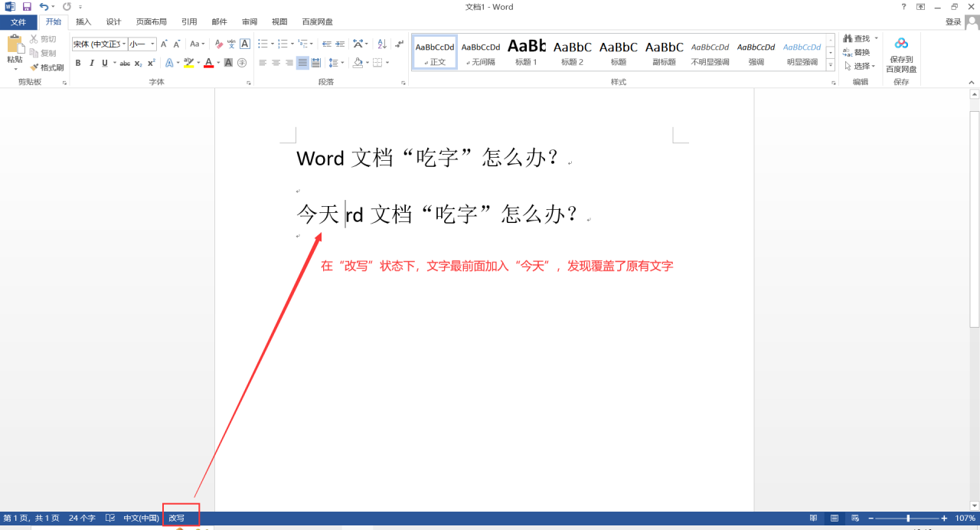Toggle Strikethrough formatting
This screenshot has height=530, width=980.
coord(125,63)
